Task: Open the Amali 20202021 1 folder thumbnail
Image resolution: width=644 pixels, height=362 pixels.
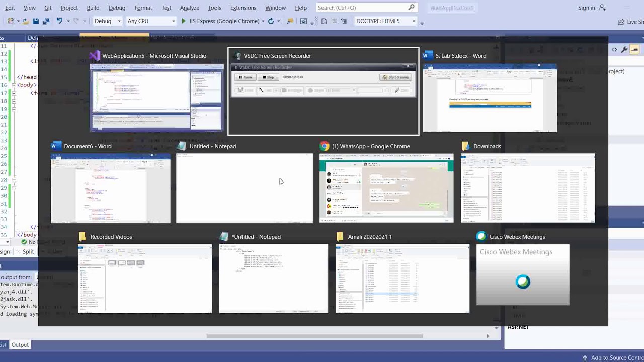Action: tap(403, 279)
